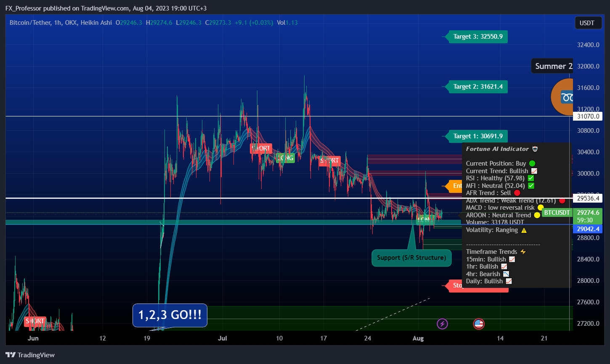Viewport: 610px width, 364px height.
Task: Click the green LONG signal near July 10
Action: coord(285,158)
